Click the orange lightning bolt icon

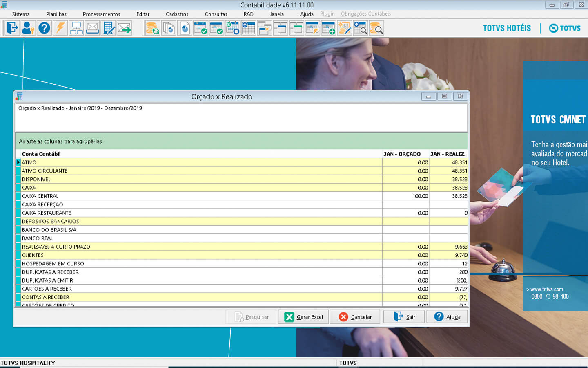tap(60, 28)
